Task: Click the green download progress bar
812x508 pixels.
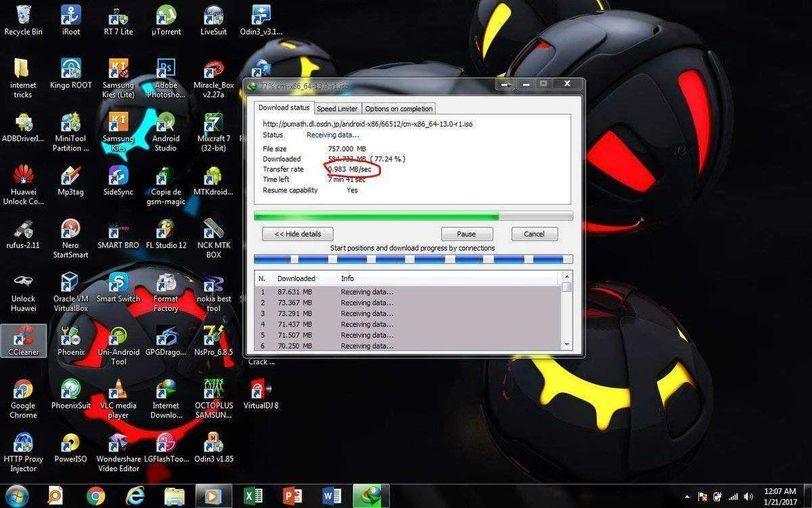Action: click(x=413, y=216)
